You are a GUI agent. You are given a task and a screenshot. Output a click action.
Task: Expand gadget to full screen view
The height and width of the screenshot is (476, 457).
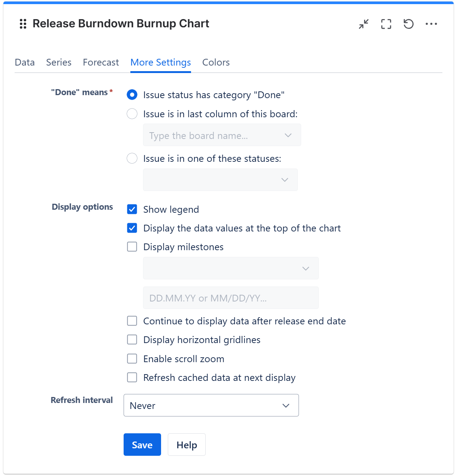click(386, 24)
